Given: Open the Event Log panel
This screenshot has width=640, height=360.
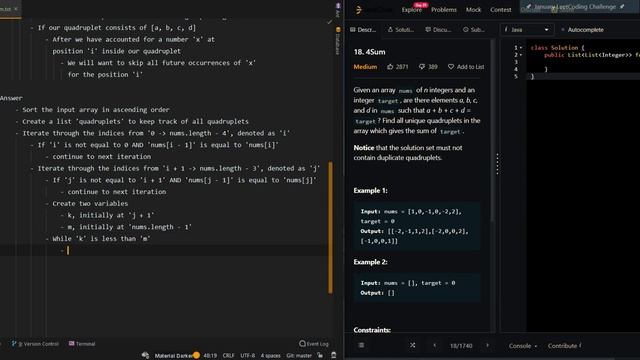Looking at the screenshot, I should pos(314,344).
